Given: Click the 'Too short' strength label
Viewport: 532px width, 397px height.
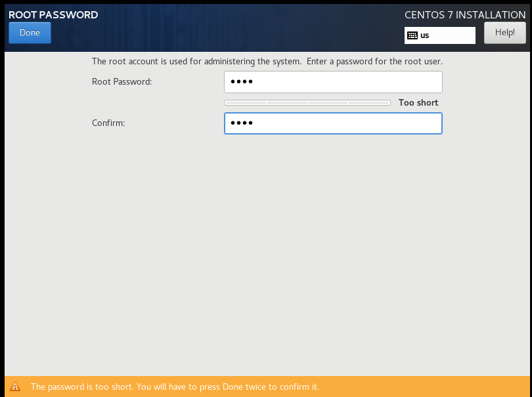Looking at the screenshot, I should click(x=418, y=102).
